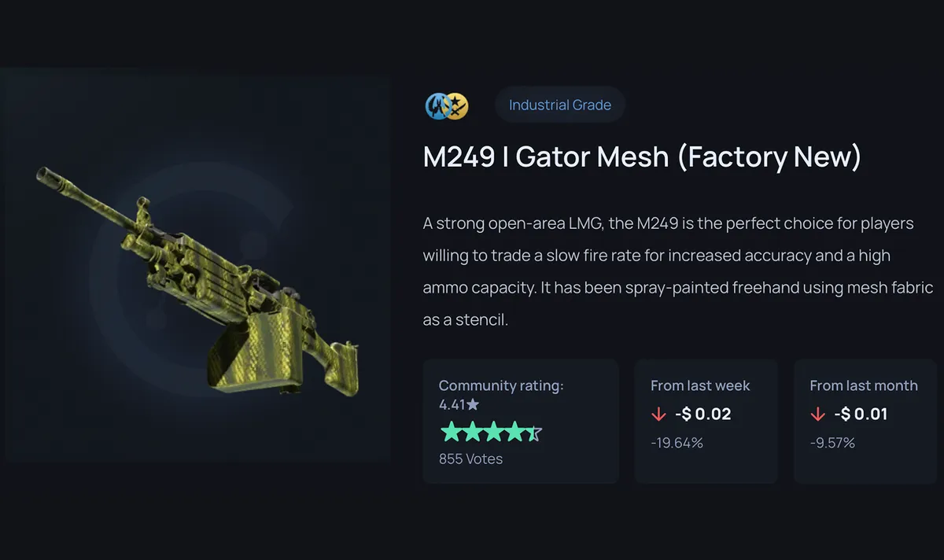Open the M249 Gator Mesh weapon image
The width and height of the screenshot is (944, 560).
(x=197, y=264)
